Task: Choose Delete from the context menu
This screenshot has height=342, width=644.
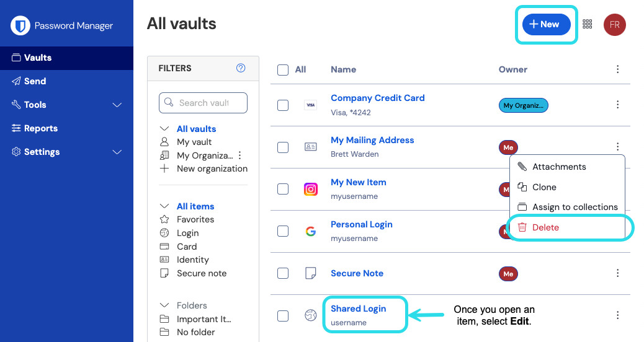Action: (x=545, y=227)
